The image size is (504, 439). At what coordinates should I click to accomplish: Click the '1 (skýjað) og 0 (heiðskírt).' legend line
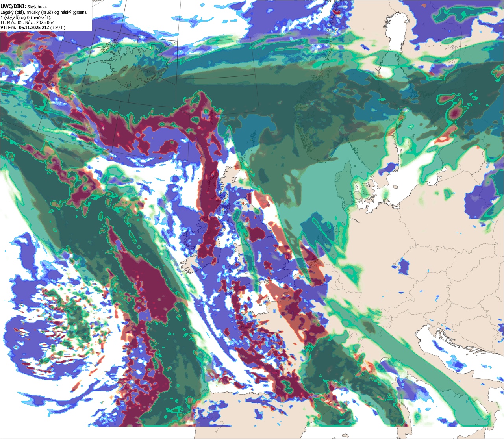[x=26, y=17]
